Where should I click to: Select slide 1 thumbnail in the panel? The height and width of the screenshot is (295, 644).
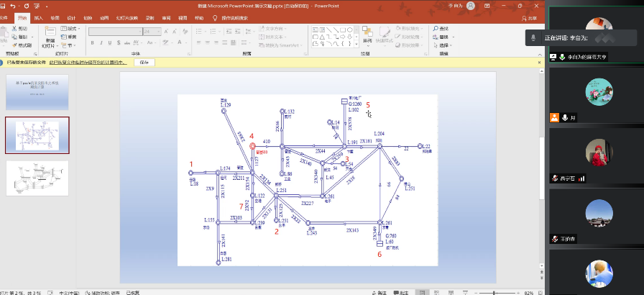coord(37,92)
